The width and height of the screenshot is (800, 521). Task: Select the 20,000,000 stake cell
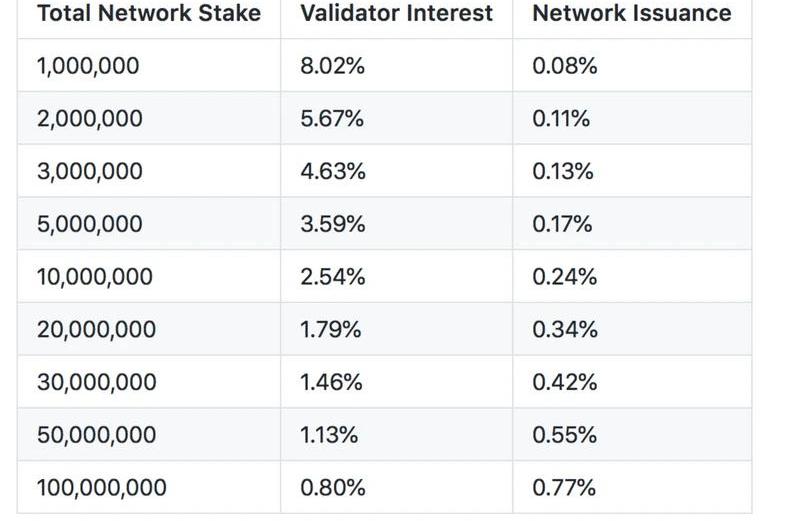(x=96, y=330)
